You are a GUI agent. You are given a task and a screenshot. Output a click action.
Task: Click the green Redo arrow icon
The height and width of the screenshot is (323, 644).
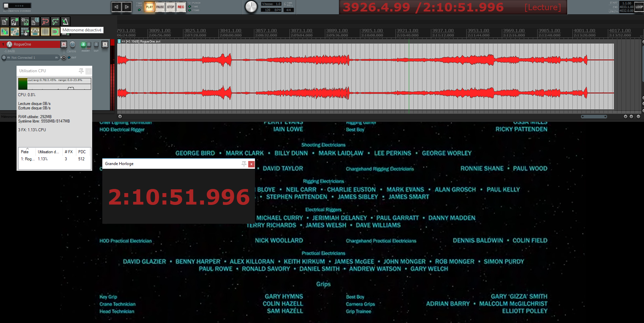pos(55,22)
